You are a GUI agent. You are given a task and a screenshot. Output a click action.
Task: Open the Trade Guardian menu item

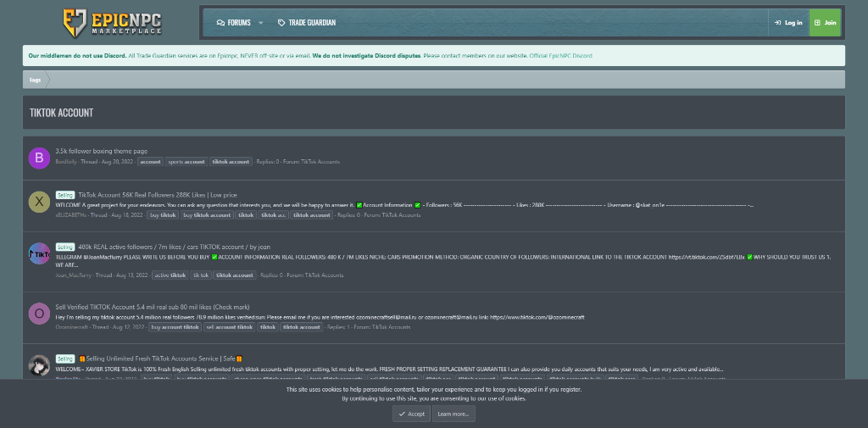point(307,23)
